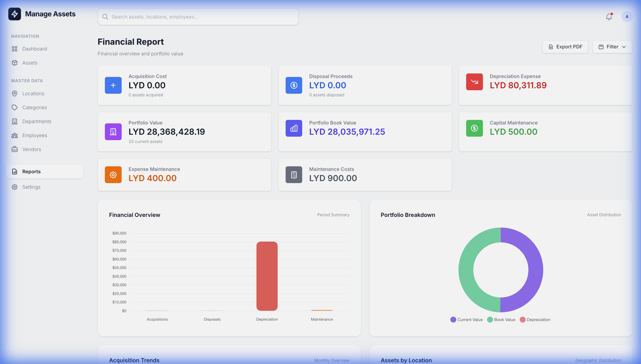Click the Manage Assets lightning logo
The width and height of the screenshot is (641, 364).
click(15, 14)
